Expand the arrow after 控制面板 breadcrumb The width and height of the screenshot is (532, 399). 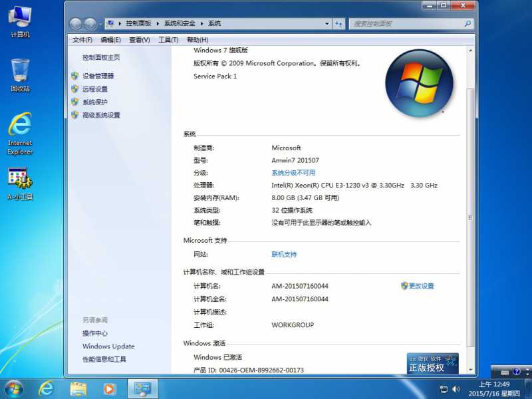[158, 23]
